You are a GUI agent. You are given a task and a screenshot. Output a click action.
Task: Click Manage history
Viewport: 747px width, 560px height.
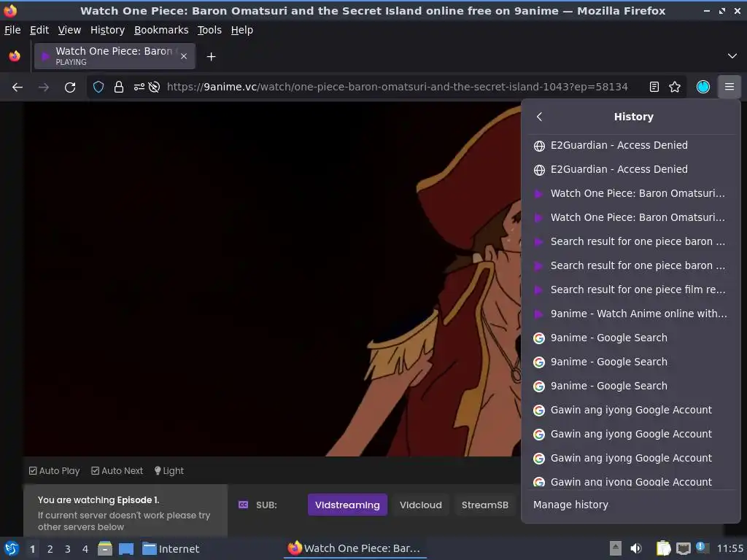tap(570, 505)
